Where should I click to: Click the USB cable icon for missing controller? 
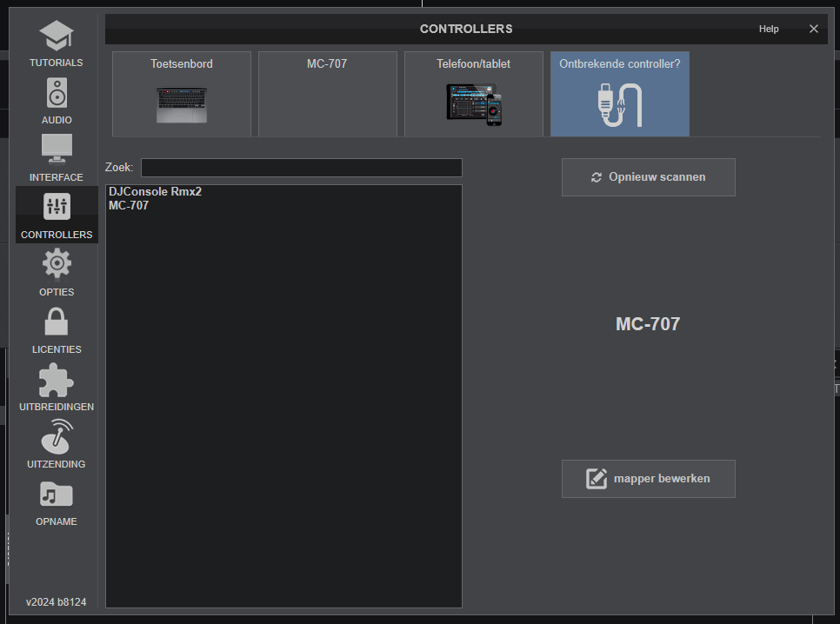[620, 105]
